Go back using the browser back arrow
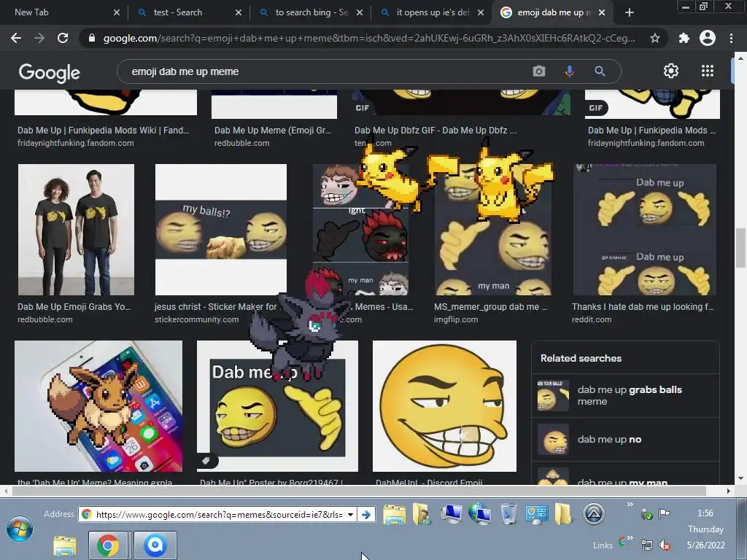This screenshot has width=747, height=560. click(16, 38)
